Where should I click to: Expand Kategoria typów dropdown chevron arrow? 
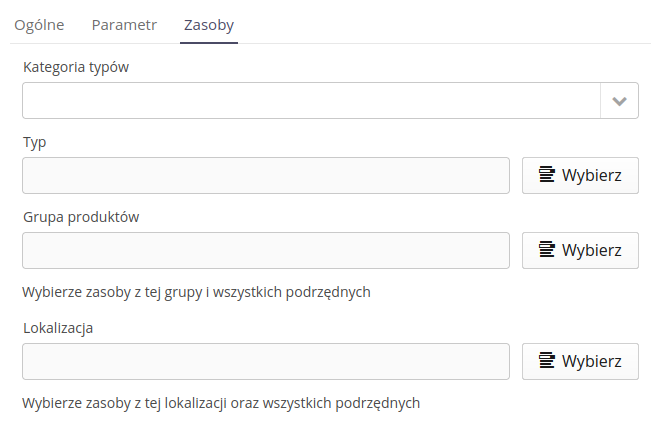pyautogui.click(x=619, y=101)
